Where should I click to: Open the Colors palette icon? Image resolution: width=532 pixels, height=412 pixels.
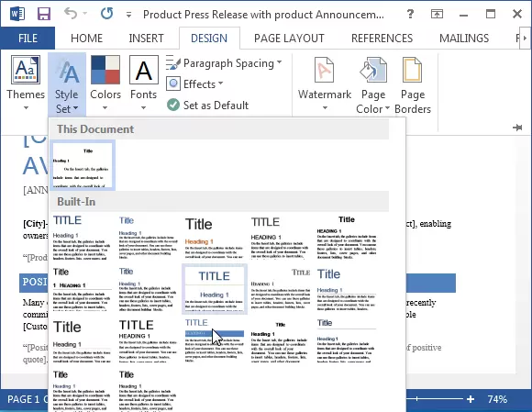[x=105, y=70]
